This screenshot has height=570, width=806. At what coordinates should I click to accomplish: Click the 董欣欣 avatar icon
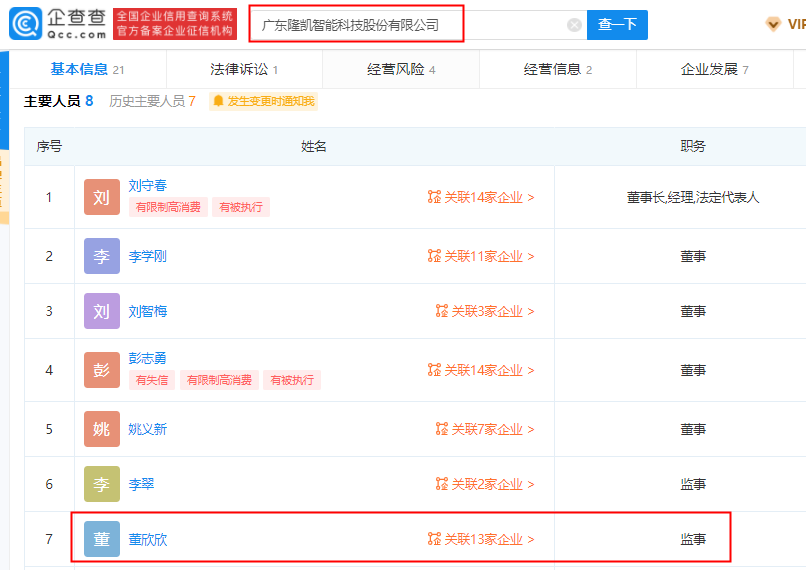102,539
